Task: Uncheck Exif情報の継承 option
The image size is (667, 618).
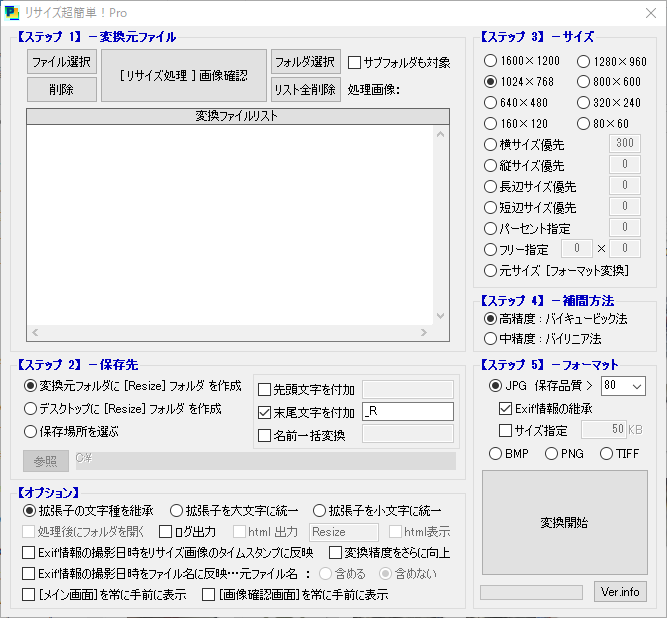Action: point(506,408)
